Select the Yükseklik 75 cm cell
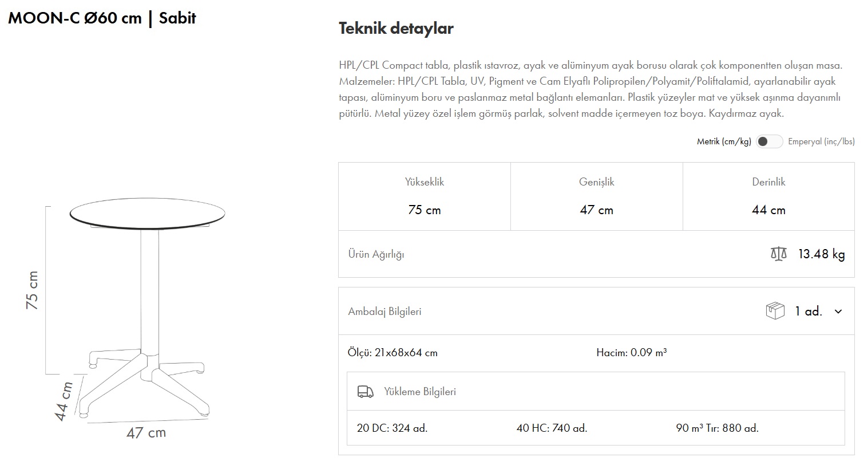Image resolution: width=868 pixels, height=473 pixels. click(425, 196)
